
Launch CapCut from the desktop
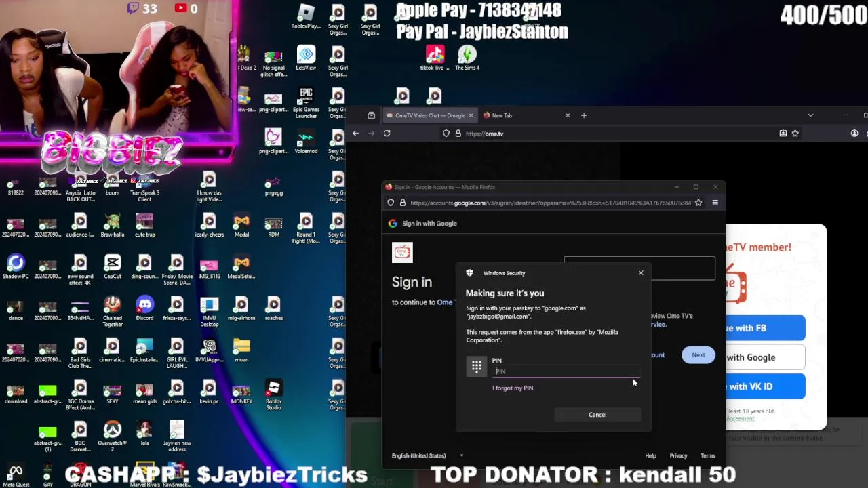coord(113,266)
